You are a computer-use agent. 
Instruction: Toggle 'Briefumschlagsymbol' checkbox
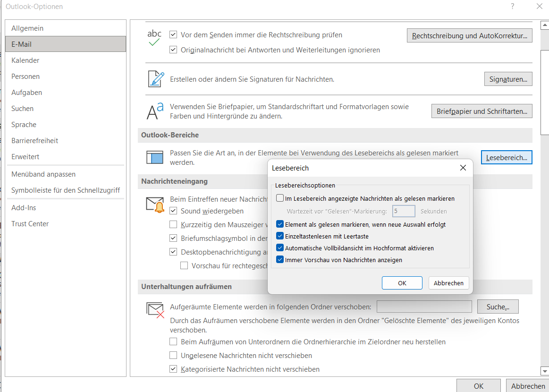pyautogui.click(x=173, y=238)
